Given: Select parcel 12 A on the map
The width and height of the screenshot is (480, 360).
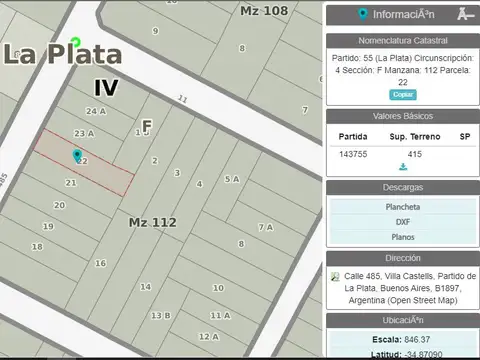Looking at the screenshot, I should point(209,337).
